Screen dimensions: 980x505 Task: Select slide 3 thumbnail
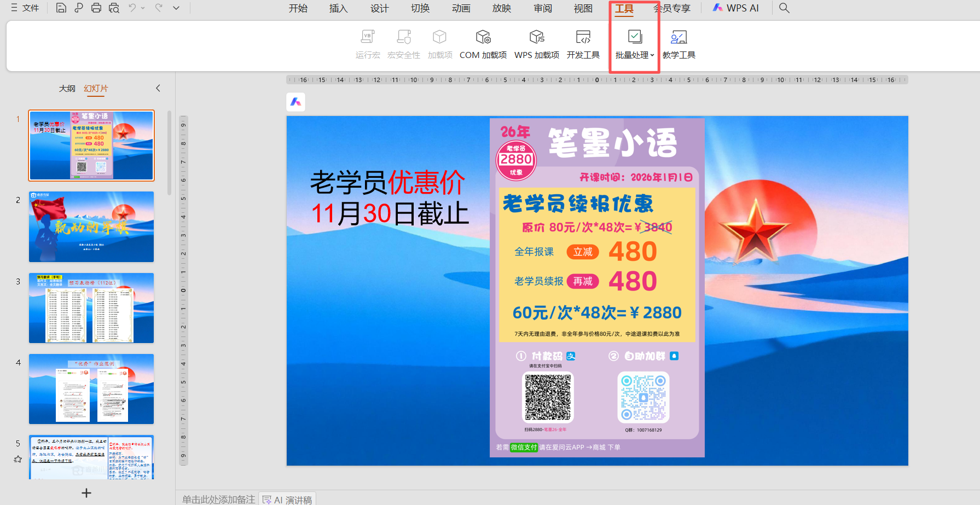point(91,308)
